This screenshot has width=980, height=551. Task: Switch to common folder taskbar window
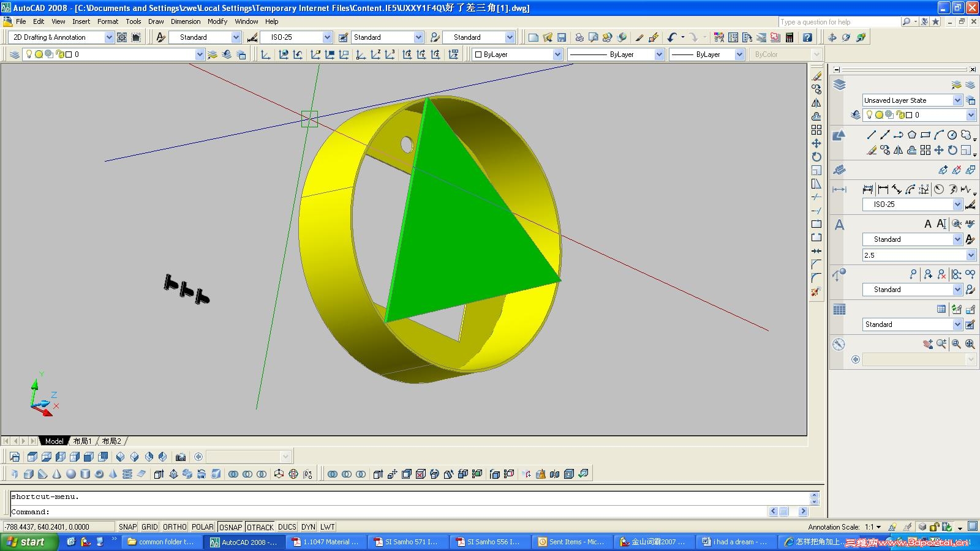point(161,542)
